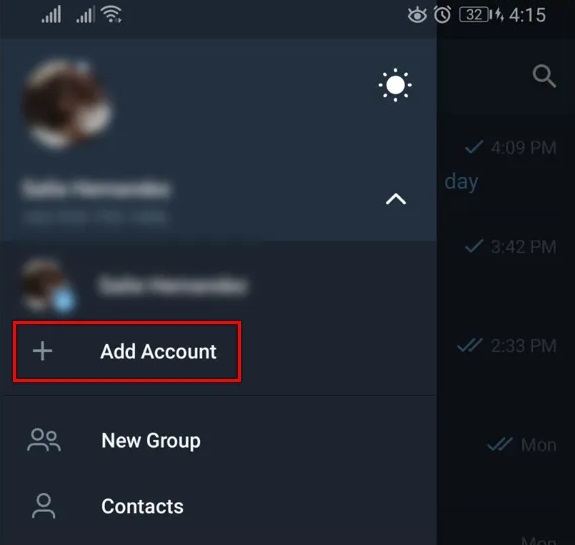Tap the single-person Contacts icon

click(44, 506)
